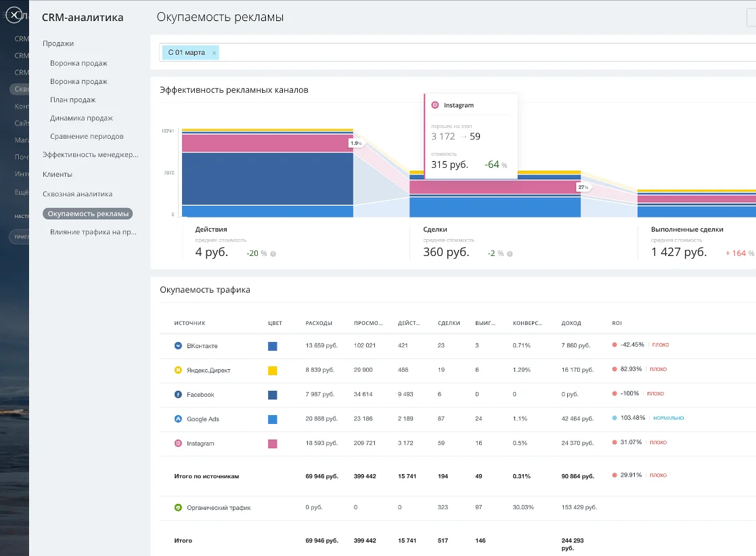756x556 pixels.
Task: Click the Google Ads source icon
Action: coord(178,419)
